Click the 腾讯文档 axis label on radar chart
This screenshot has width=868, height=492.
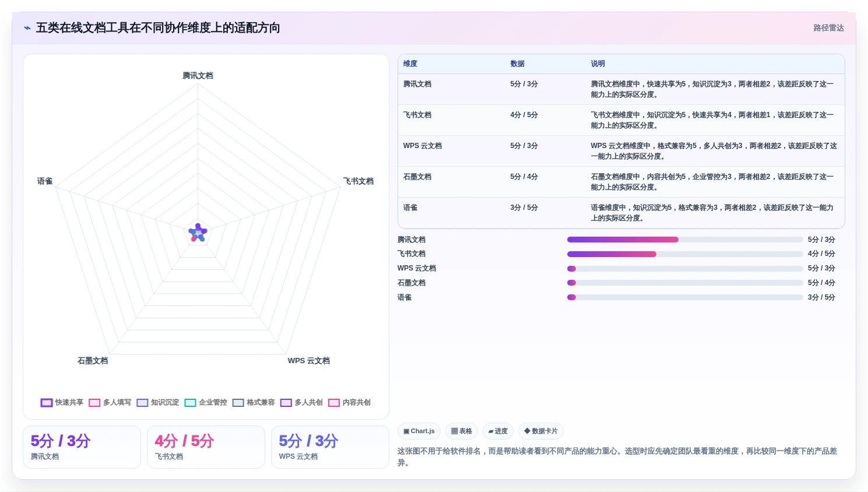pyautogui.click(x=198, y=76)
